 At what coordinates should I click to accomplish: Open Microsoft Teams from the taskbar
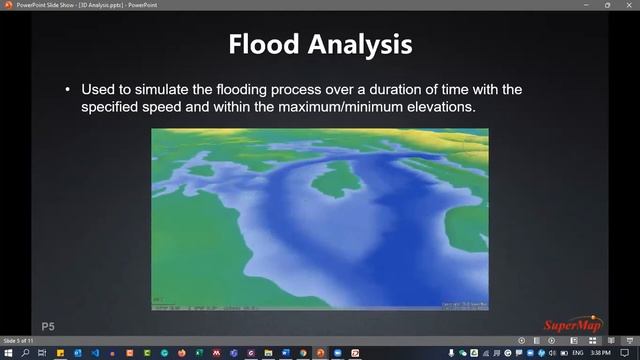233,353
